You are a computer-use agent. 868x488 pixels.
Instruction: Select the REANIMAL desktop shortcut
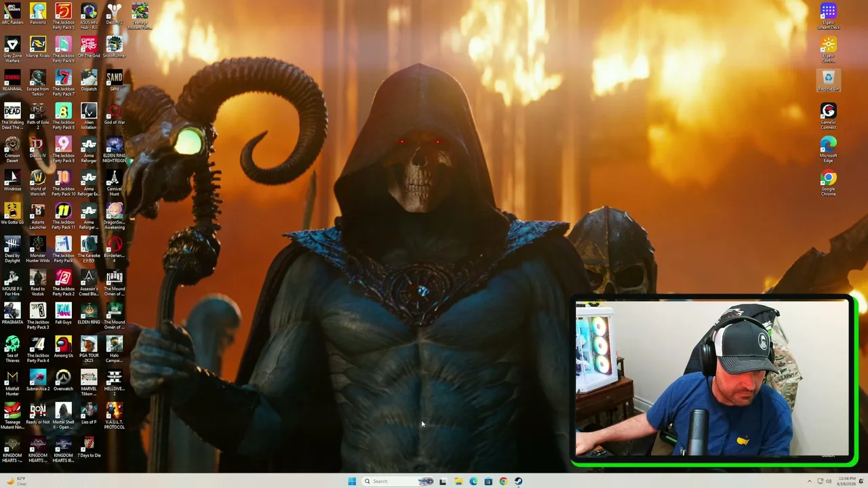pos(12,80)
